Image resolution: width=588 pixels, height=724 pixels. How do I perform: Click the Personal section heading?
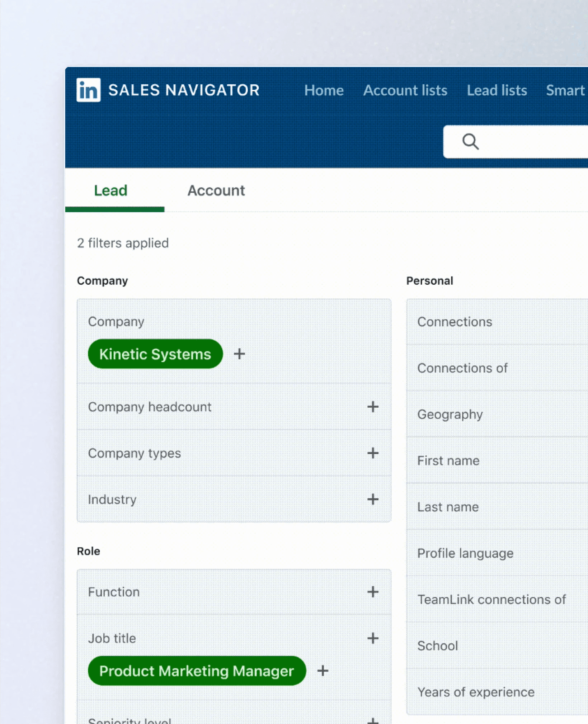pyautogui.click(x=429, y=281)
